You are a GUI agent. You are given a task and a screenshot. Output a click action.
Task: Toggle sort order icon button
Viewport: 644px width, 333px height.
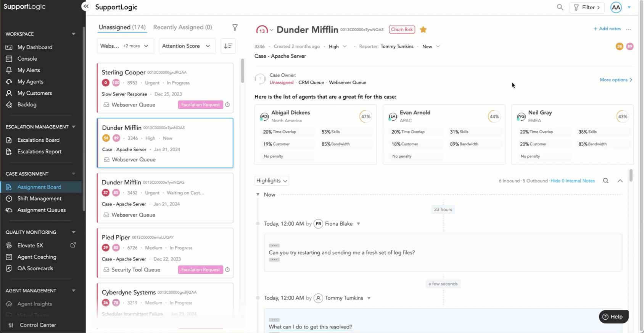[x=228, y=46]
